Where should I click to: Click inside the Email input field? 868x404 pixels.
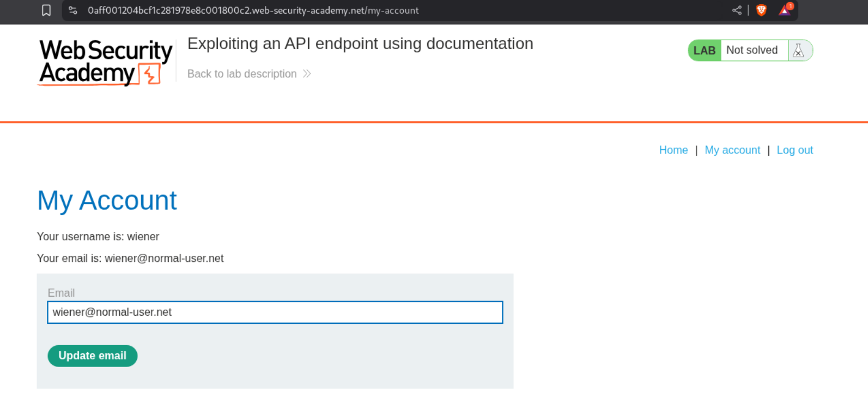275,313
